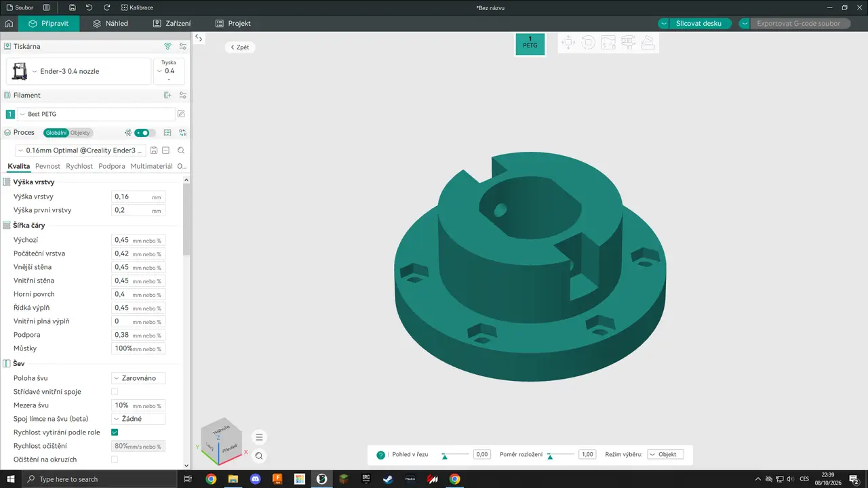This screenshot has width=868, height=488.
Task: Open filament settings sliders icon in Filament row
Action: (x=182, y=96)
